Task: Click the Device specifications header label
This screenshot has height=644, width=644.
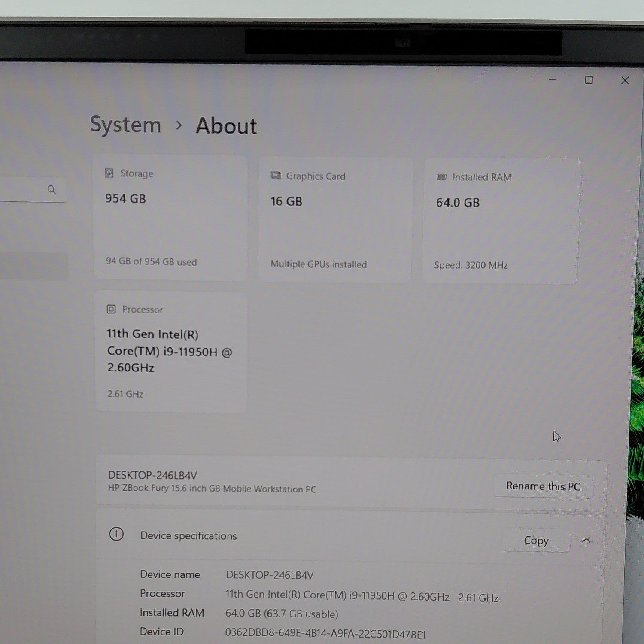Action: tap(188, 536)
